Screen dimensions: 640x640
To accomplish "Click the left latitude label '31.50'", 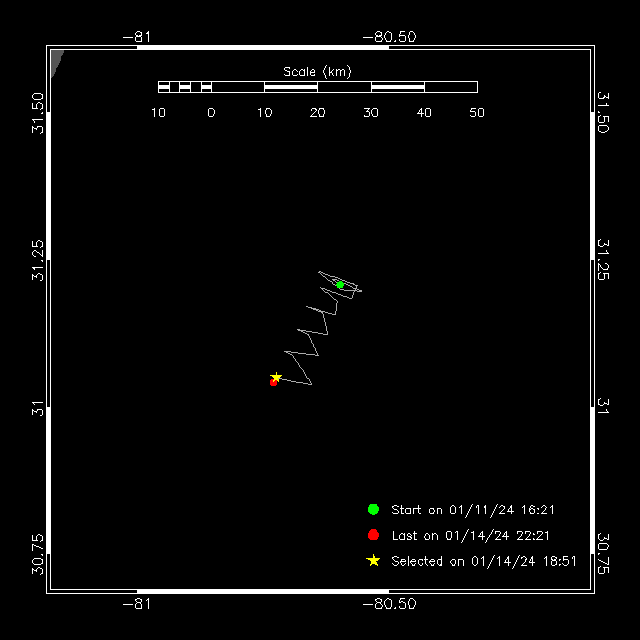I will (x=38, y=113).
